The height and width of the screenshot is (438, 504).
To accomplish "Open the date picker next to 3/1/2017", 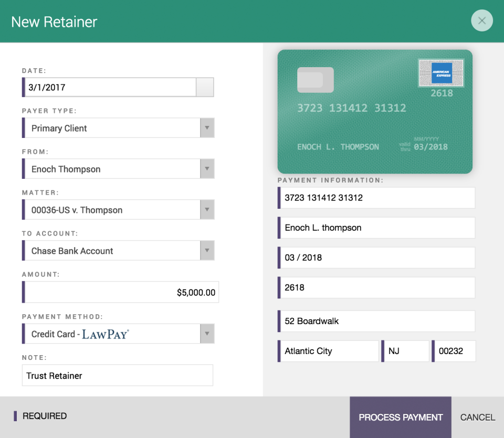I will (x=205, y=87).
